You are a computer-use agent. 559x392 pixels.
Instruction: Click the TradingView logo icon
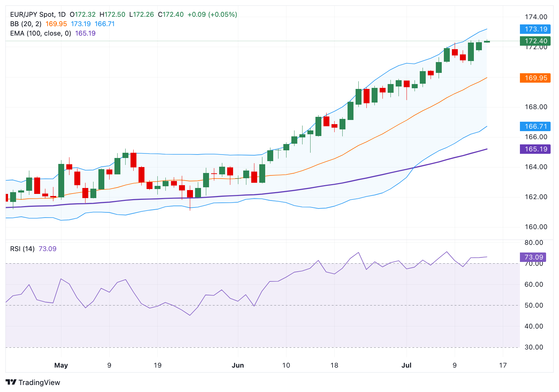(11, 382)
